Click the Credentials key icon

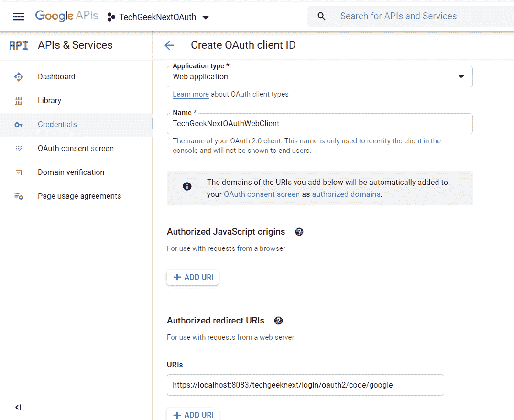19,125
